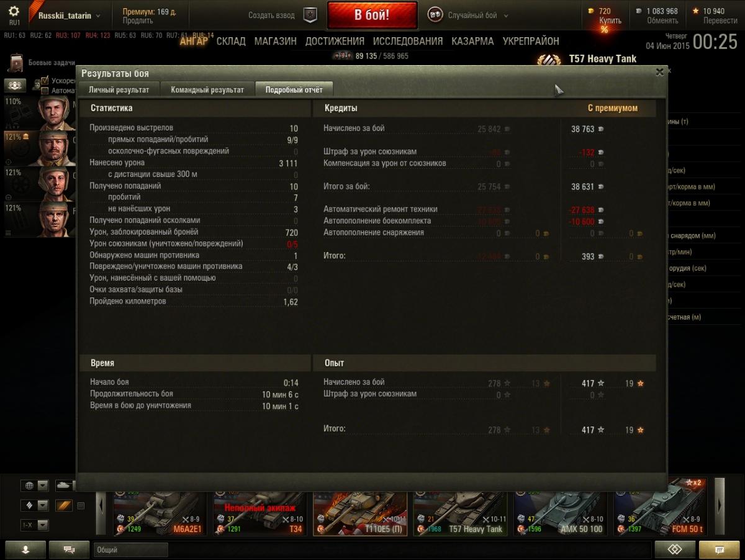Open the nation filter dropdown with globe
This screenshot has width=745, height=560.
click(x=34, y=485)
